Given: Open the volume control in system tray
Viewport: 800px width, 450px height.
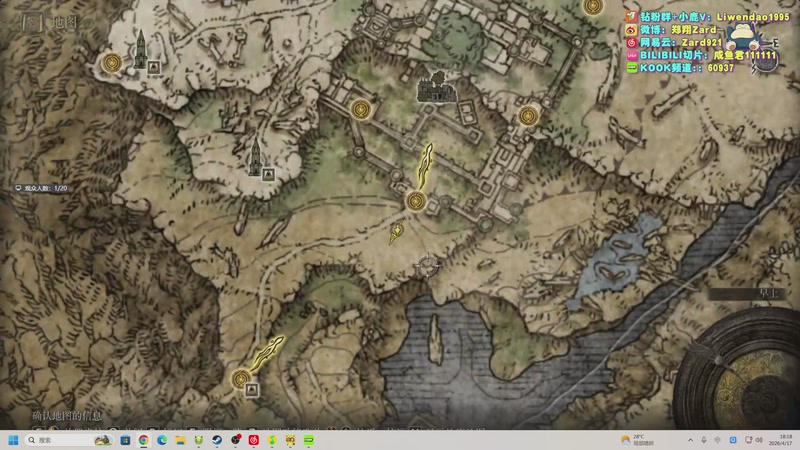Looking at the screenshot, I should 759,440.
